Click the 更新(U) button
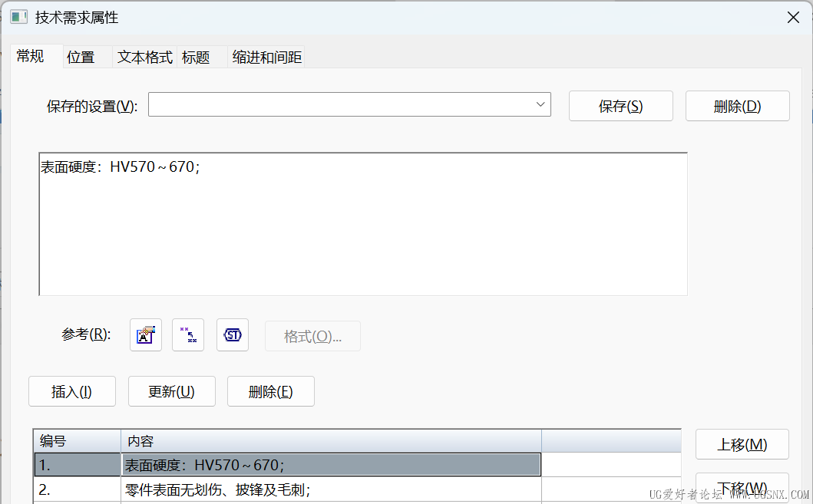Viewport: 813px width, 504px height. coord(172,391)
